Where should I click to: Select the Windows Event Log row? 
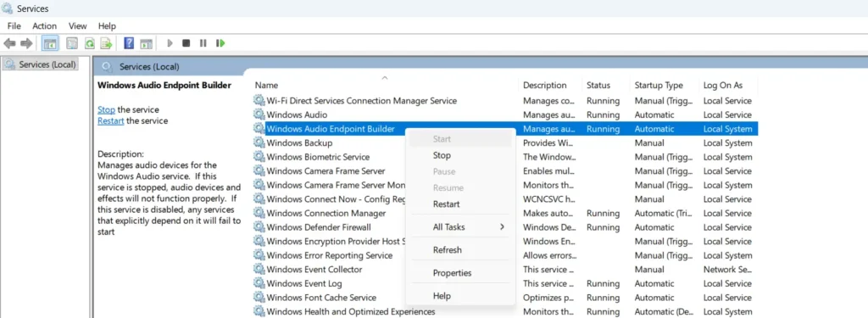505,283
